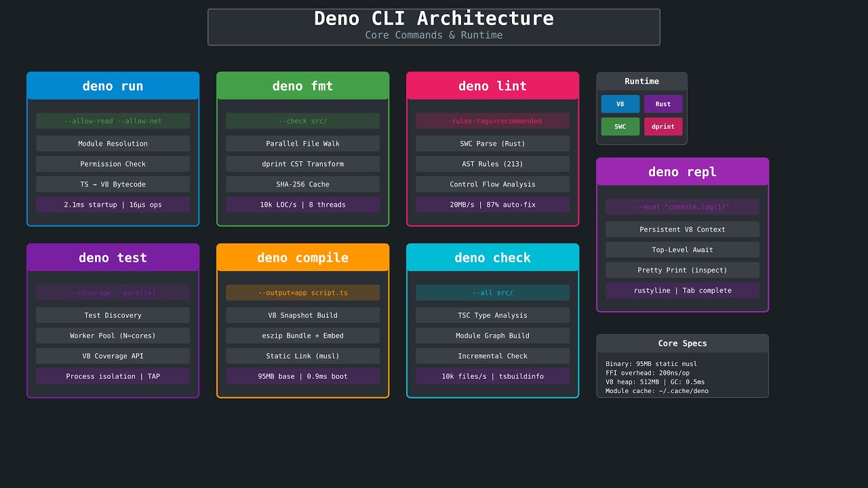
Task: Click the 'Module Graph Build' row
Action: (493, 335)
